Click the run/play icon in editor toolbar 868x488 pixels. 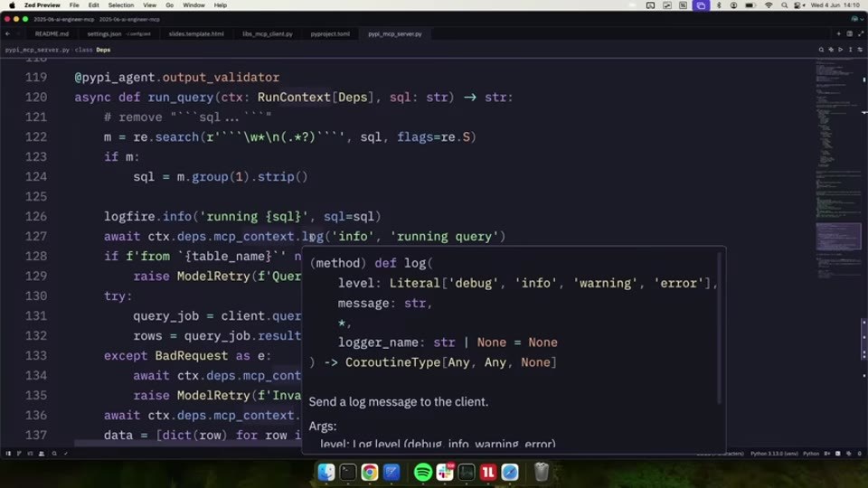[840, 50]
